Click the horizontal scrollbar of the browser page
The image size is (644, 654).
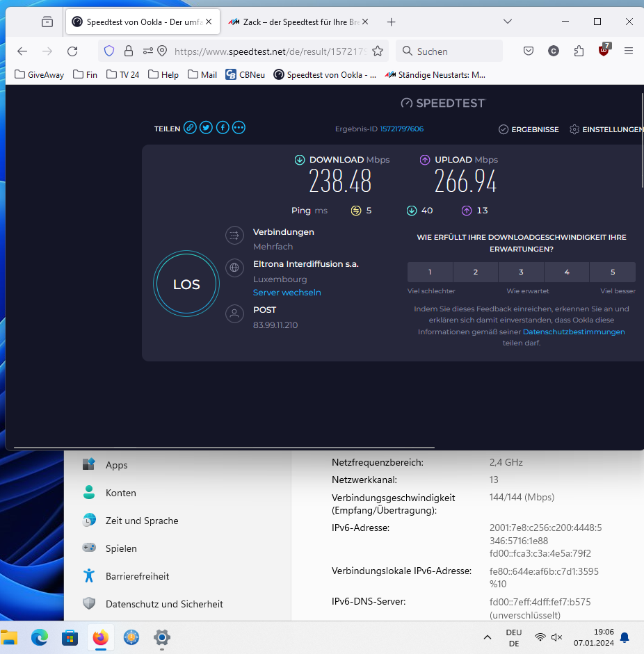point(224,447)
